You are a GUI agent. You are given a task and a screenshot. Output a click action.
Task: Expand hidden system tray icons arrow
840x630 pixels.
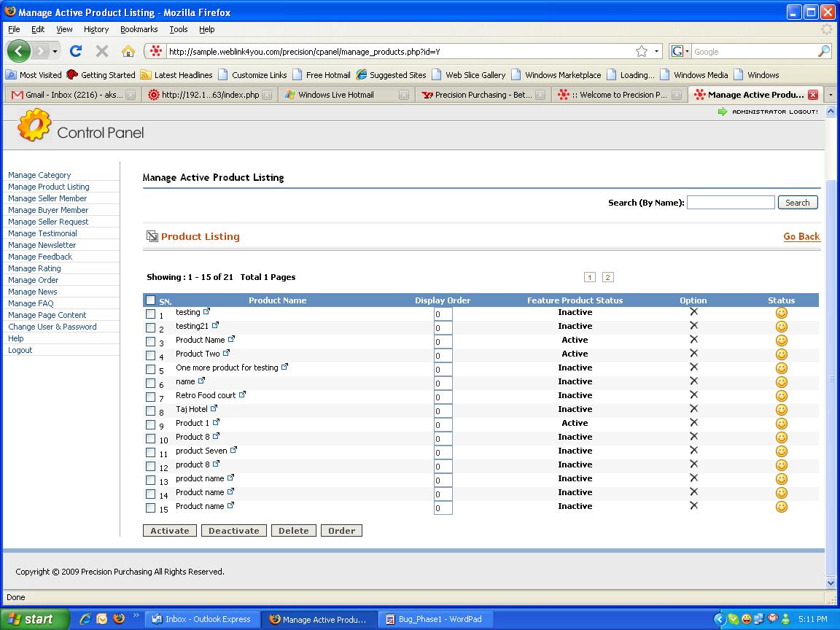coord(720,619)
